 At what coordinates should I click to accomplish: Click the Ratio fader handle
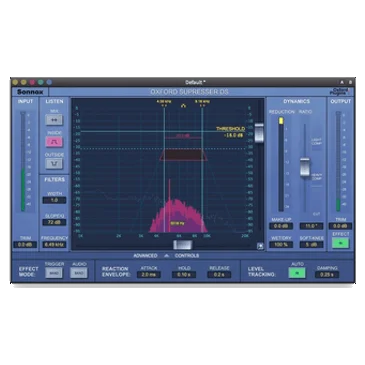pyautogui.click(x=305, y=168)
